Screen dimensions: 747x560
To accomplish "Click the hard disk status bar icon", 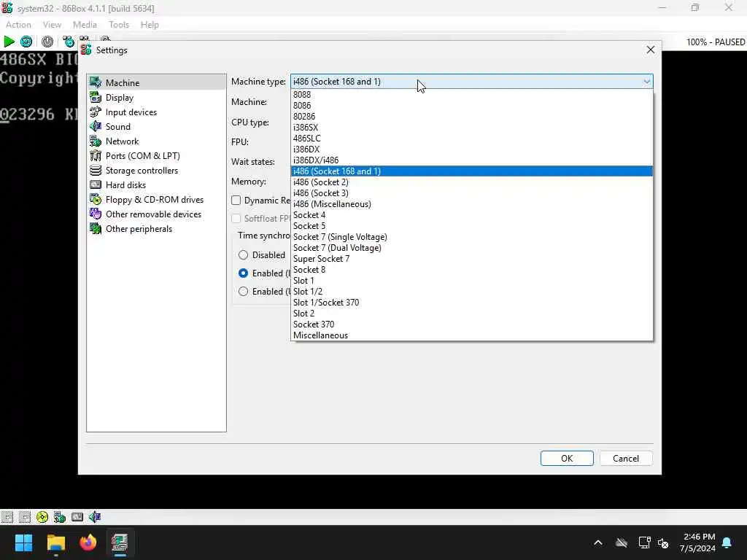I will [77, 517].
